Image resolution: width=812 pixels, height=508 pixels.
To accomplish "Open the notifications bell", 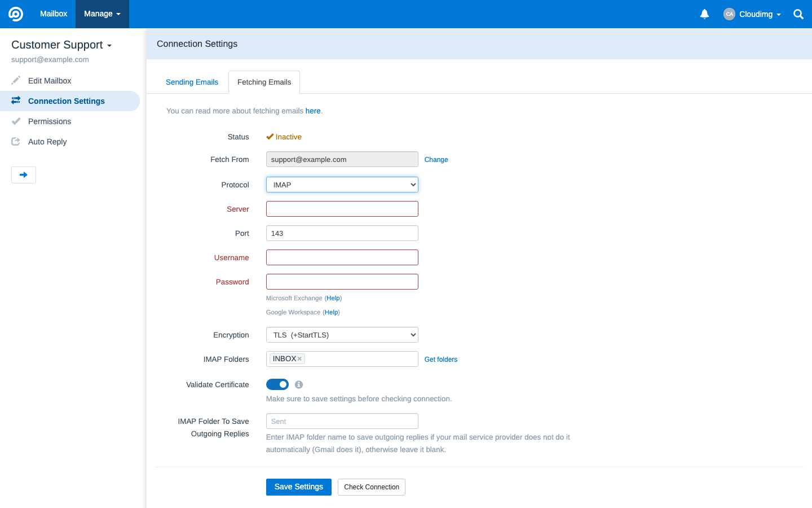I will coord(704,14).
